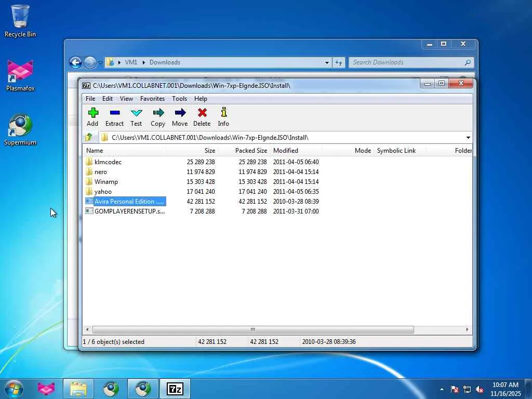
Task: Click the Action Center flag tray icon
Action: [x=455, y=389]
